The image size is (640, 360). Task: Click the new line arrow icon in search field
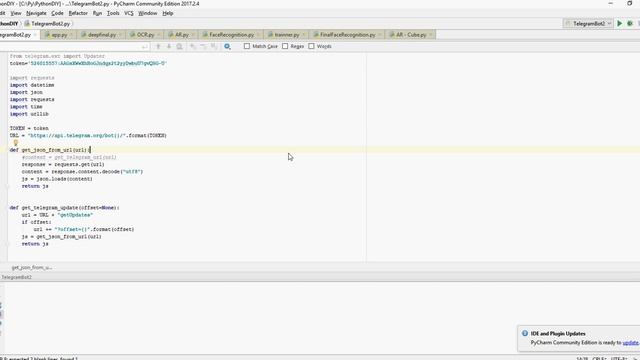point(144,47)
